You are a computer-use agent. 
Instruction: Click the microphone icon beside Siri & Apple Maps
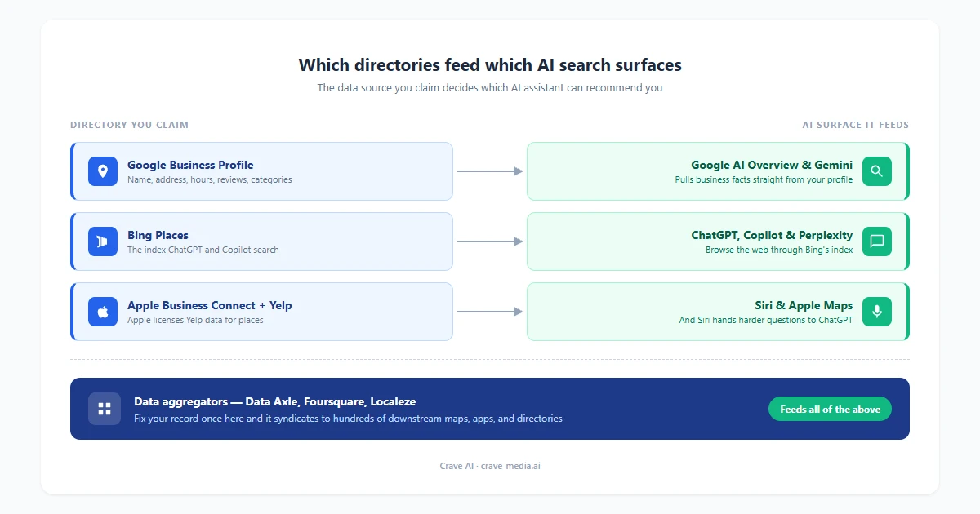pyautogui.click(x=877, y=312)
